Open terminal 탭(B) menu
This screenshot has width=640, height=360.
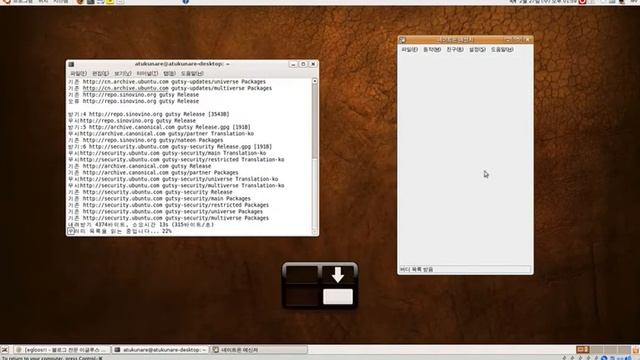[x=169, y=73]
